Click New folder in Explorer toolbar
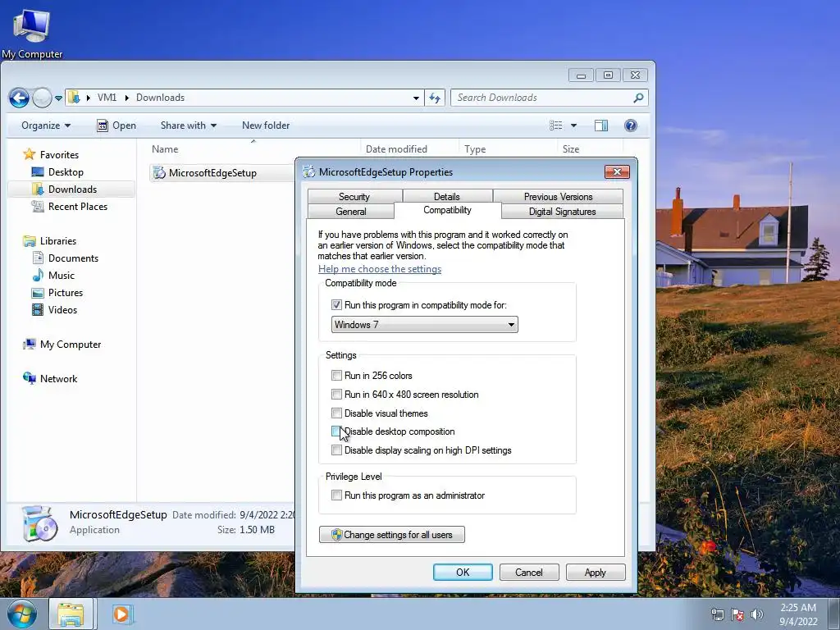Viewport: 840px width, 630px height. point(266,126)
